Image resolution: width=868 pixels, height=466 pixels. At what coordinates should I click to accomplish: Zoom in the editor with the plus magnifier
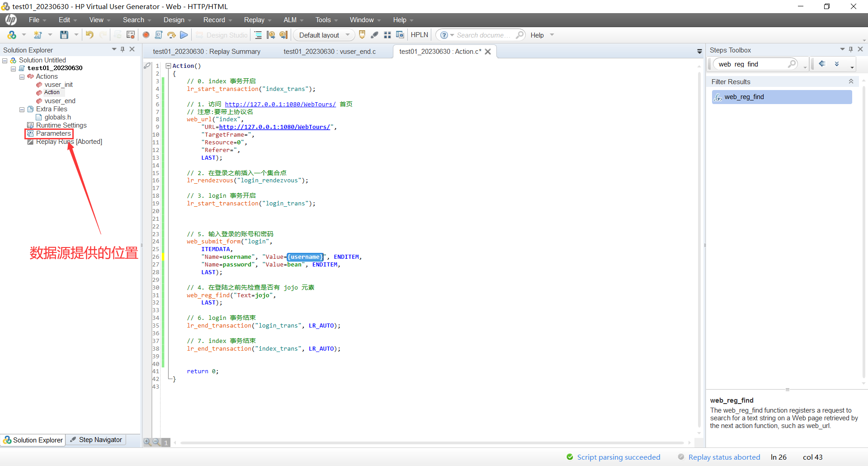pos(147,442)
